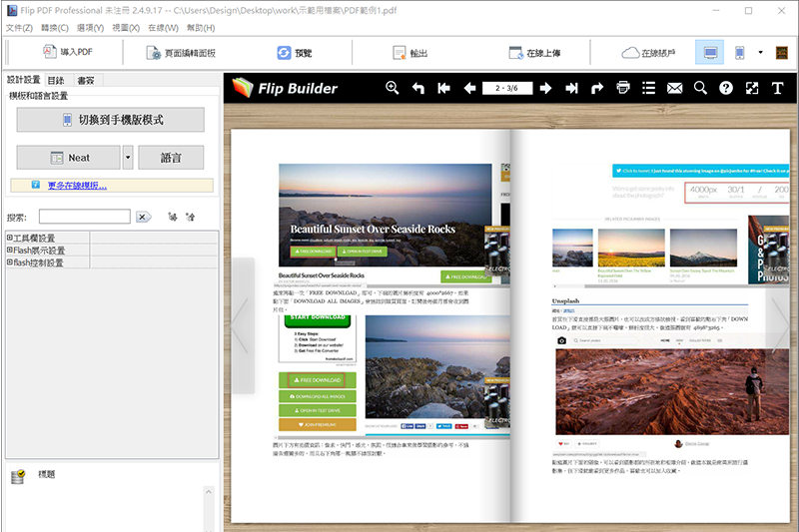This screenshot has width=799, height=532.
Task: Jump to the last page
Action: click(x=571, y=88)
